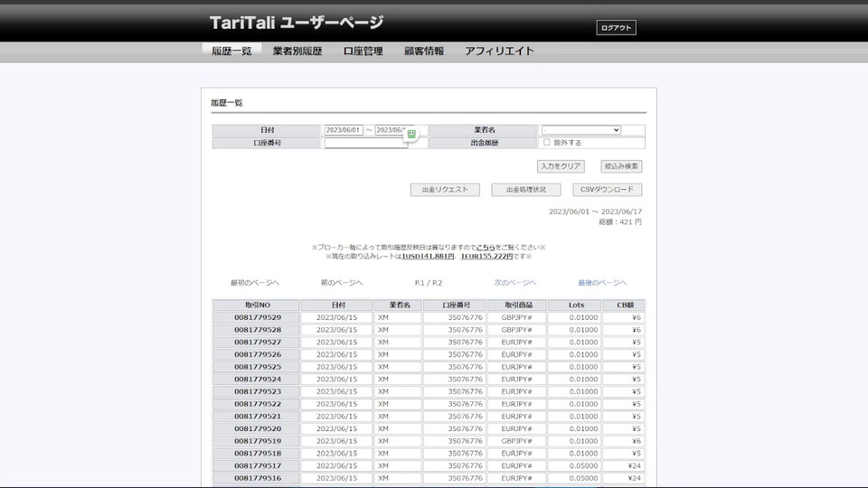Click the 0.05000 lots in row 0081779516

click(x=583, y=478)
